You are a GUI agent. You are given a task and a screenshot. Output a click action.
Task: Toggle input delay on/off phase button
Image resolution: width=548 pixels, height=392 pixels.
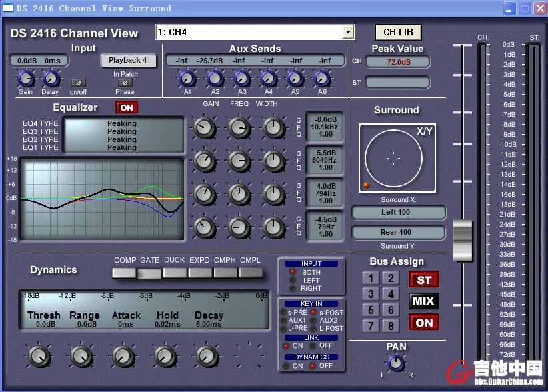click(78, 83)
